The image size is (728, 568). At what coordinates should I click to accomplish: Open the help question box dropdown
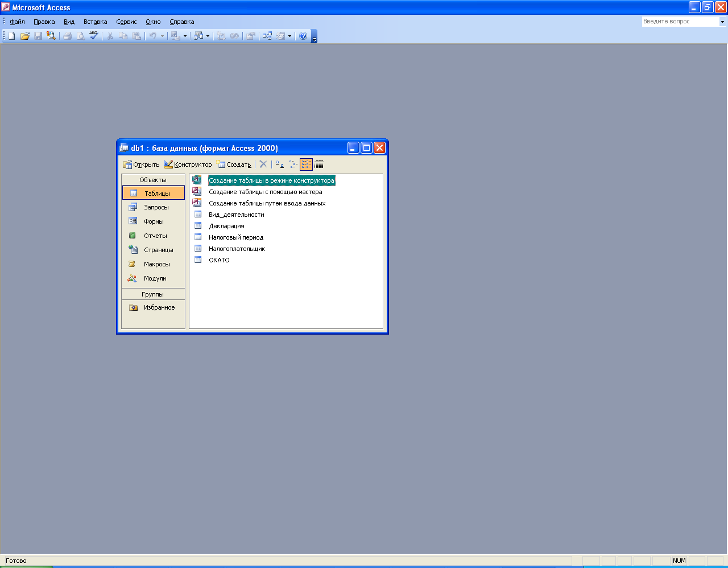pos(723,22)
